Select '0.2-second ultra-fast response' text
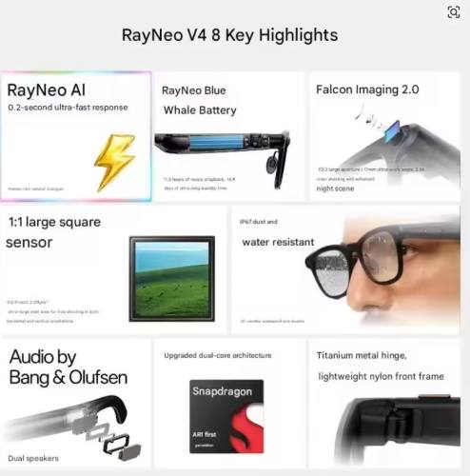The width and height of the screenshot is (470, 476). [68, 108]
